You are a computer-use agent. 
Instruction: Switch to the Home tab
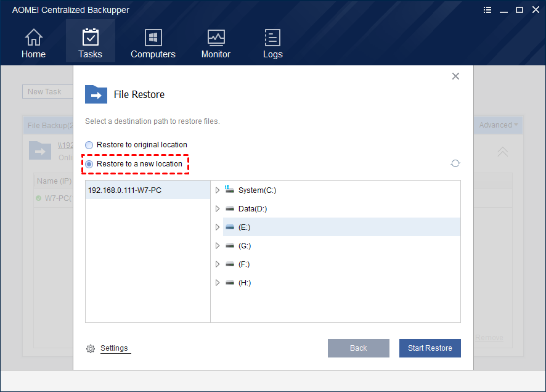click(x=33, y=42)
